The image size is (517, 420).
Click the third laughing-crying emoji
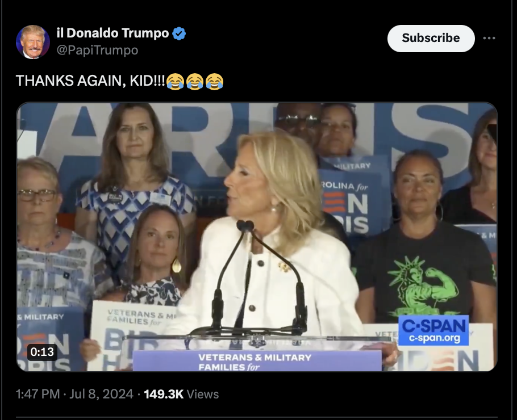(x=214, y=81)
